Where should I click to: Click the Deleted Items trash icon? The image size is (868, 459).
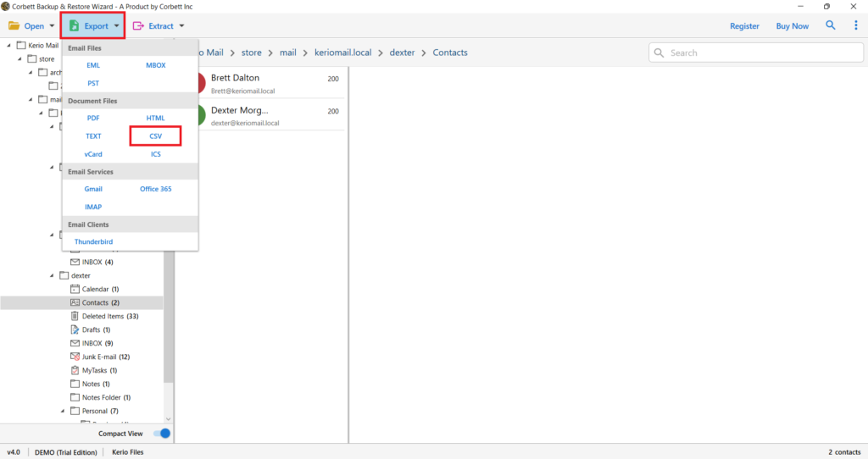[x=75, y=316]
